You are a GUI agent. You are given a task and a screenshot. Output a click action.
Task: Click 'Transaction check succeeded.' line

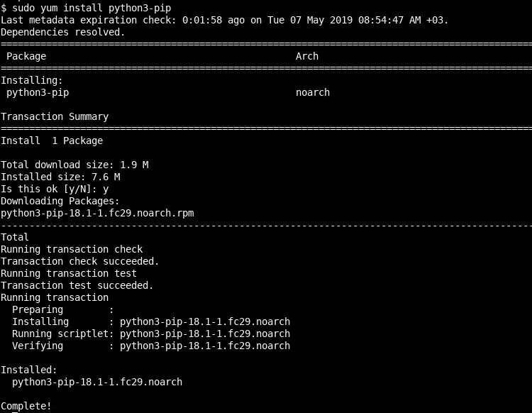point(79,262)
